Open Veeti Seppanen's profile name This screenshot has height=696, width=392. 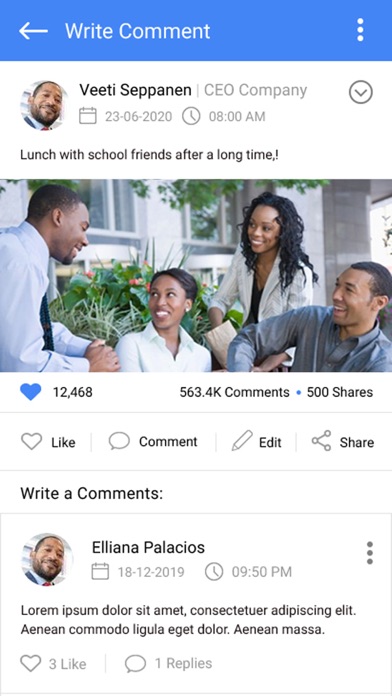135,90
